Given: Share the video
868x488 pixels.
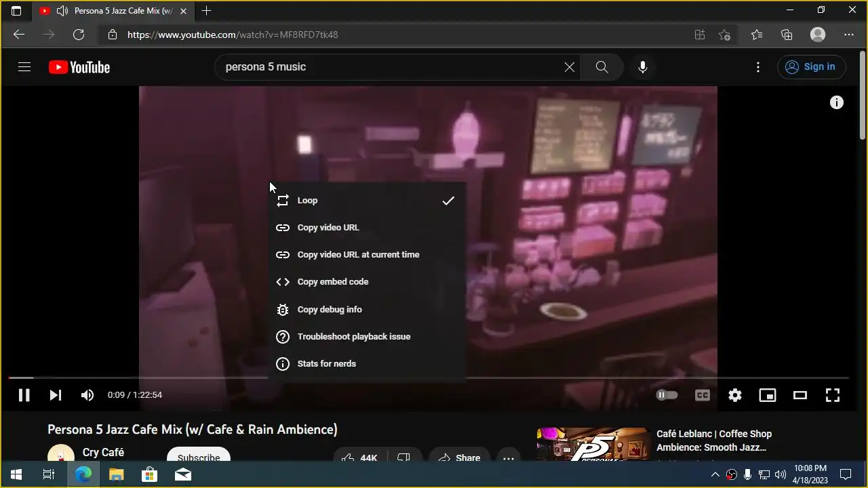Looking at the screenshot, I should pyautogui.click(x=459, y=454).
